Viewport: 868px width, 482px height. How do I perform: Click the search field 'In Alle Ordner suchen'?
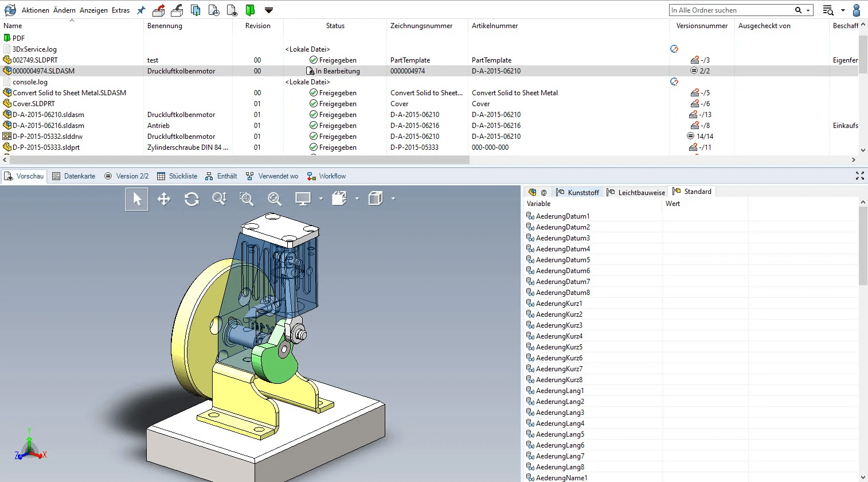734,10
